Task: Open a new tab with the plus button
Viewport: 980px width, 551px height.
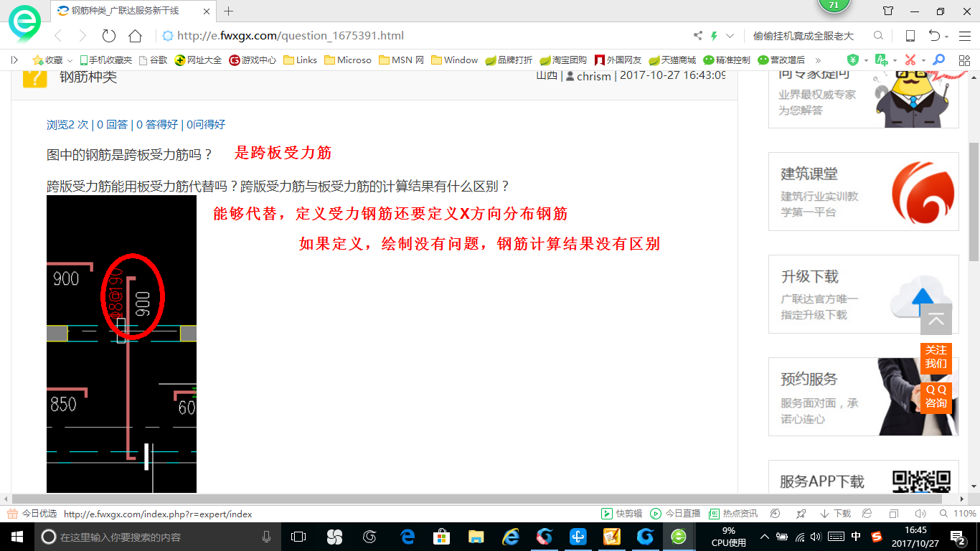Action: (229, 11)
